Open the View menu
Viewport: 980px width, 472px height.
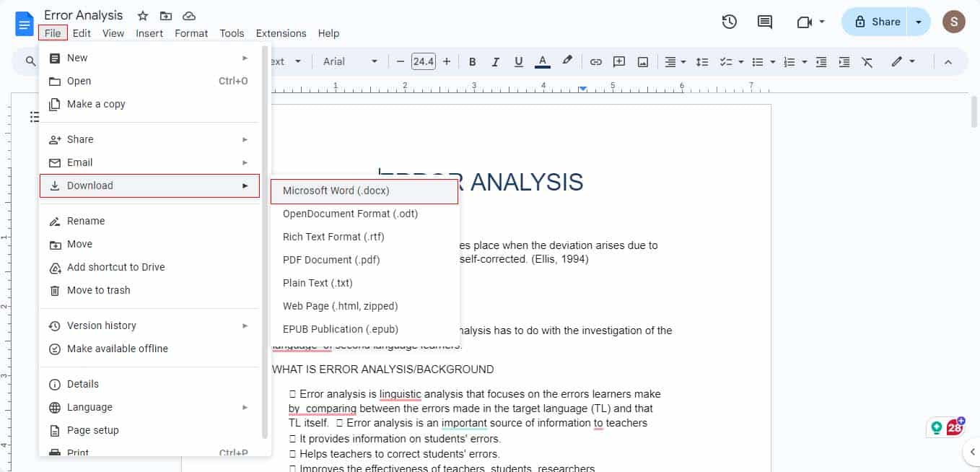pos(113,33)
